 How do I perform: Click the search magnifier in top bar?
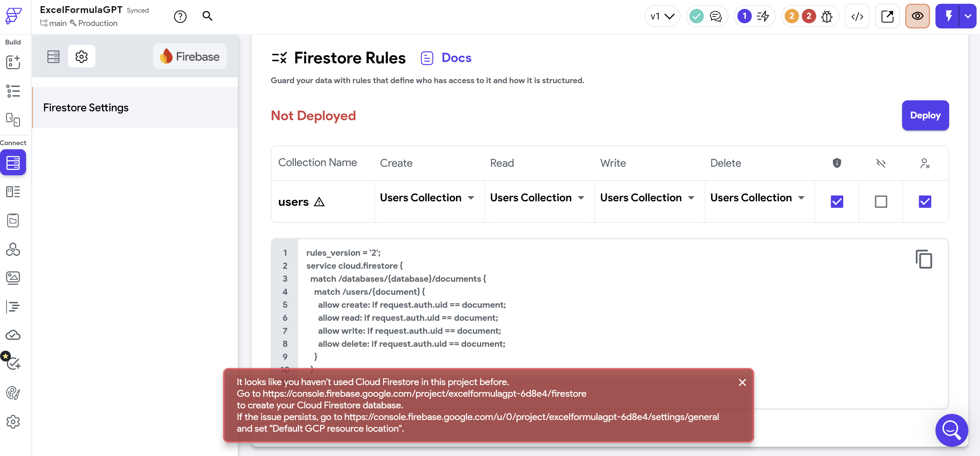pyautogui.click(x=207, y=16)
